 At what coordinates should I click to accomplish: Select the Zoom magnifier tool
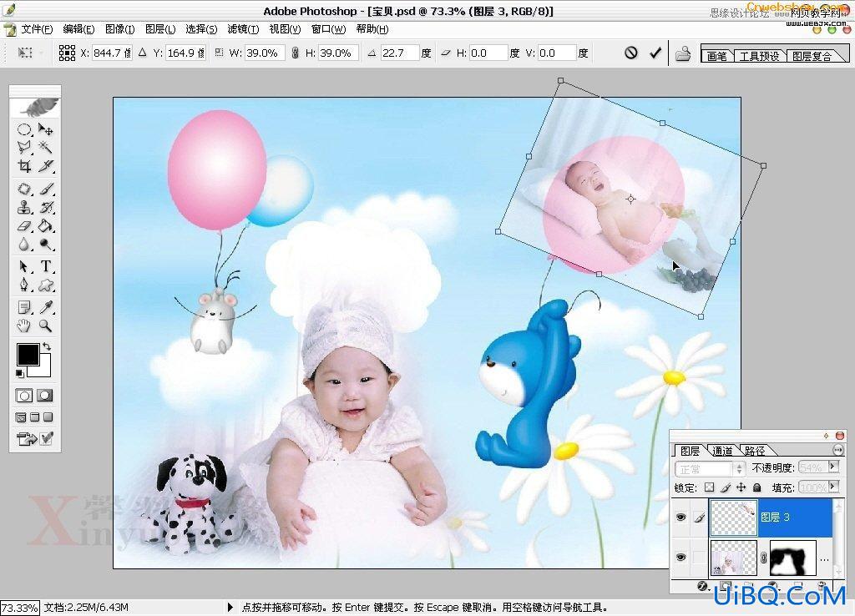tap(46, 326)
